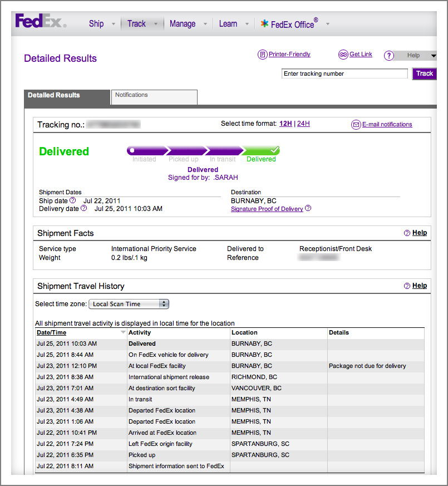Click the FedEx Office star icon
Image resolution: width=448 pixels, height=486 pixels.
pyautogui.click(x=264, y=23)
